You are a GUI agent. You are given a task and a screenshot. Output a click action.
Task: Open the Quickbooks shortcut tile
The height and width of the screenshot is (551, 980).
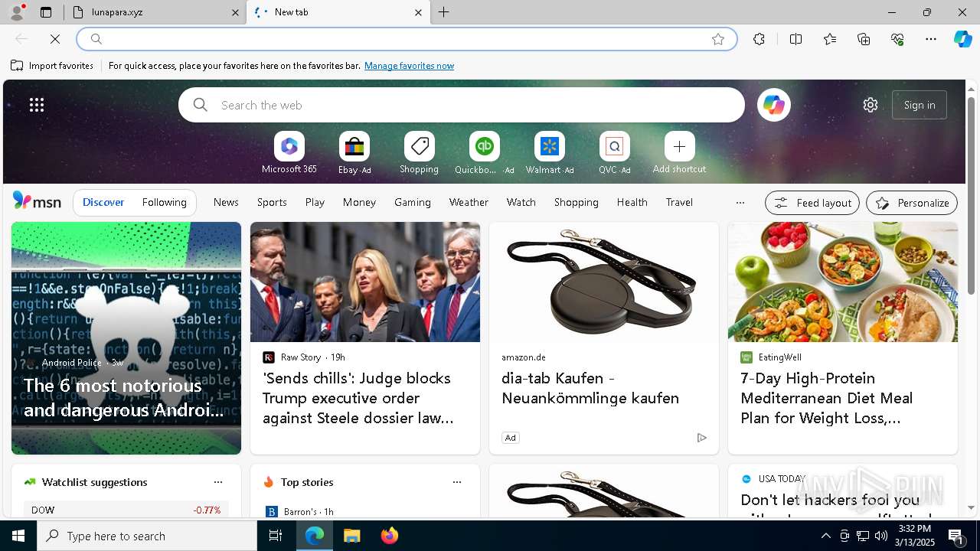tap(484, 153)
